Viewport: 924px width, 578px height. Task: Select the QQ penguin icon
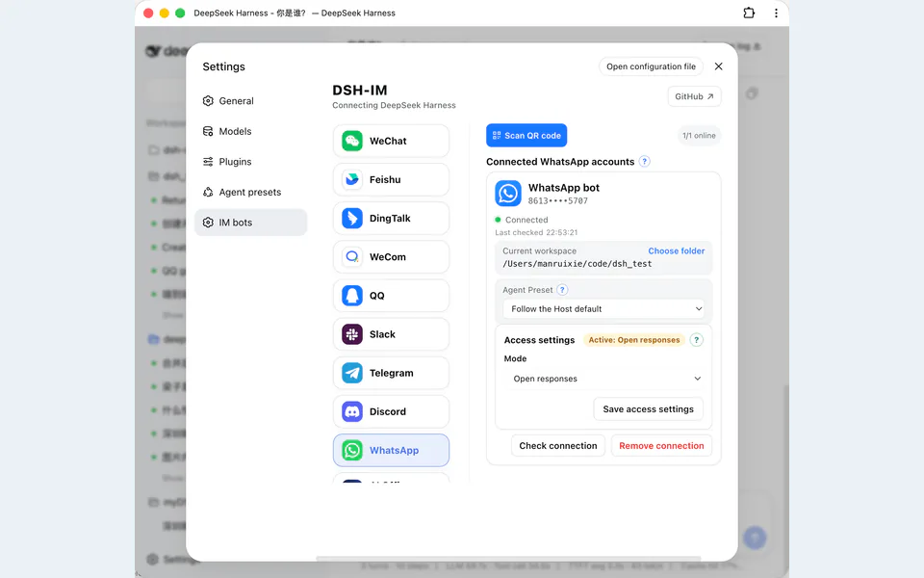click(352, 296)
